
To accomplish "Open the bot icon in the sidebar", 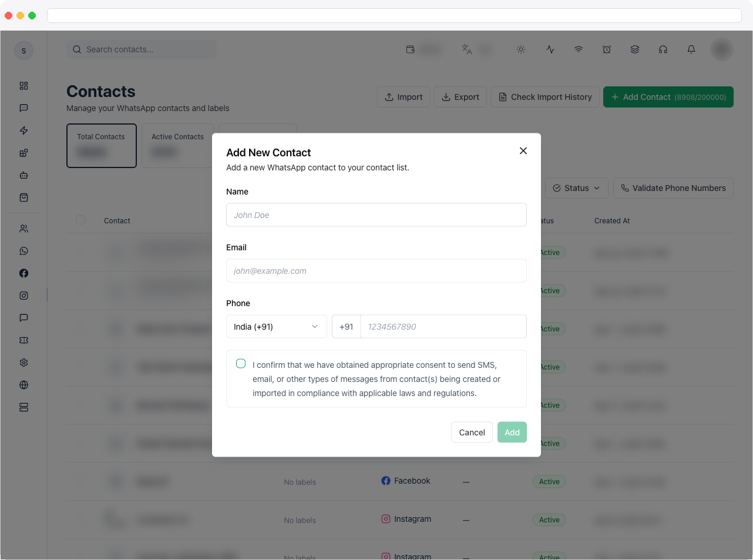I will pyautogui.click(x=23, y=175).
